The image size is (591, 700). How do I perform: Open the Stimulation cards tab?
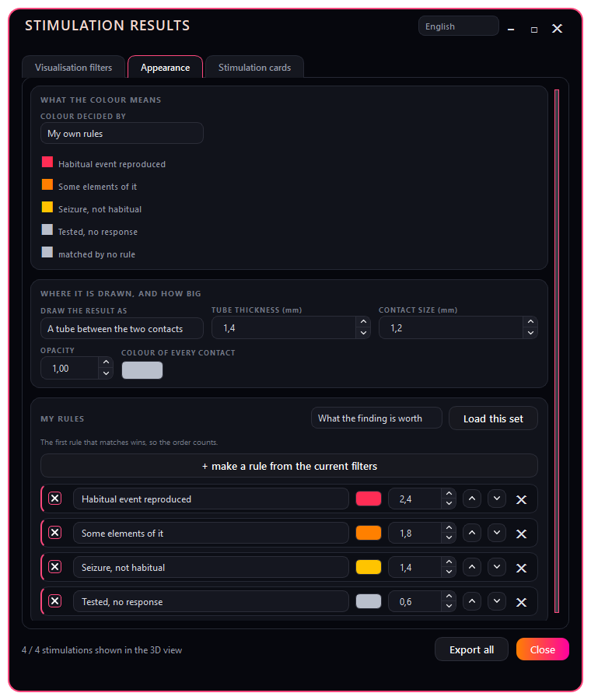click(x=254, y=68)
